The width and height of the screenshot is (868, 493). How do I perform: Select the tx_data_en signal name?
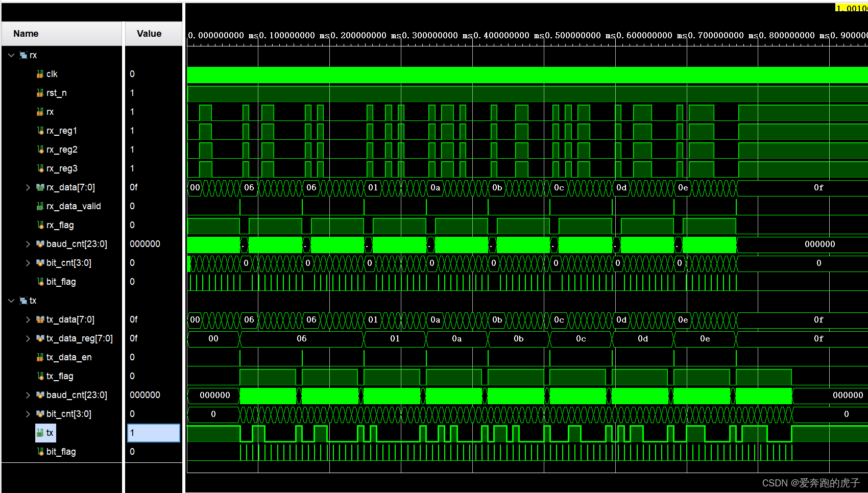coord(69,357)
